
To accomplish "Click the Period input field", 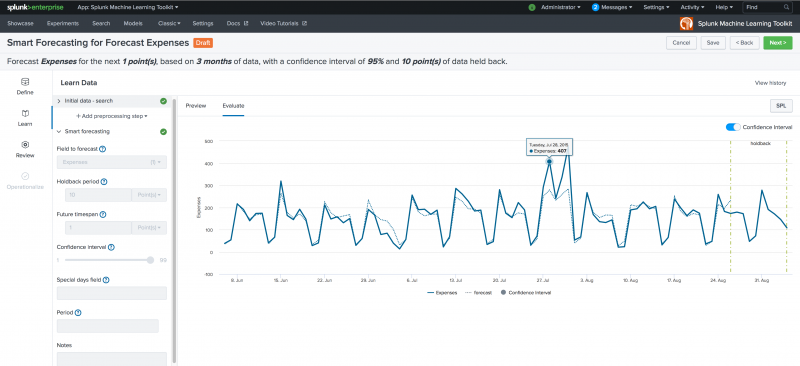I will click(108, 326).
